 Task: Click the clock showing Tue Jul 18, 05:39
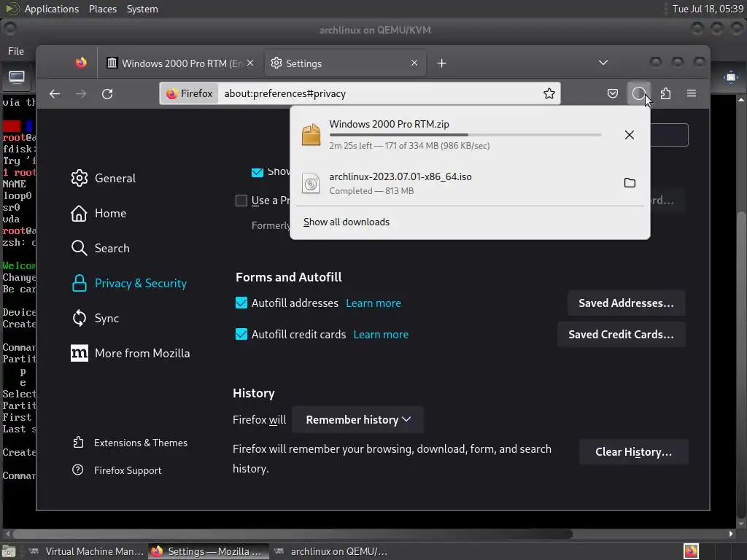[708, 9]
